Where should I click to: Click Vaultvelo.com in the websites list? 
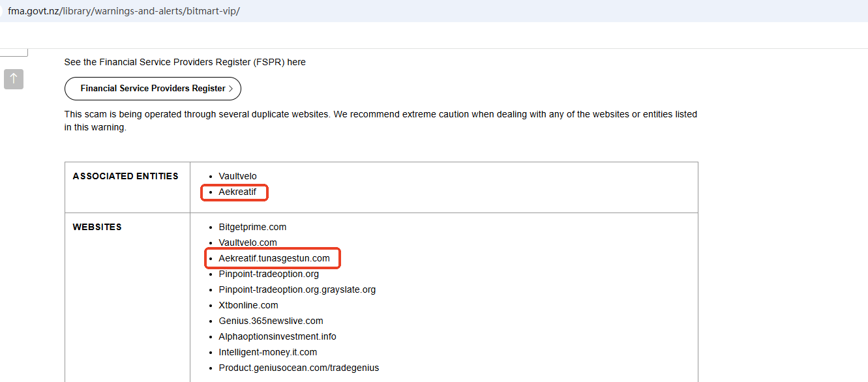(x=248, y=242)
